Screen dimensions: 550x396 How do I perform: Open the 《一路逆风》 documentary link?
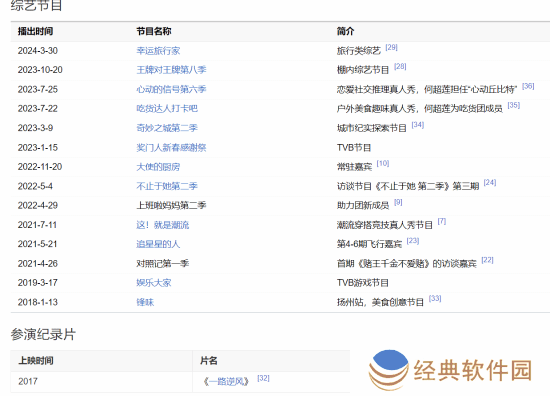tap(226, 381)
